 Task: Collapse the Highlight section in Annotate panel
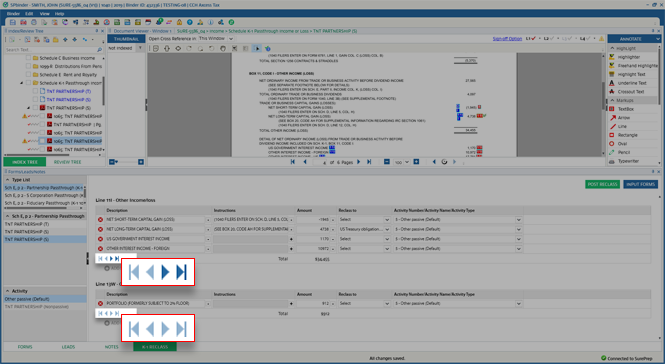pos(612,48)
